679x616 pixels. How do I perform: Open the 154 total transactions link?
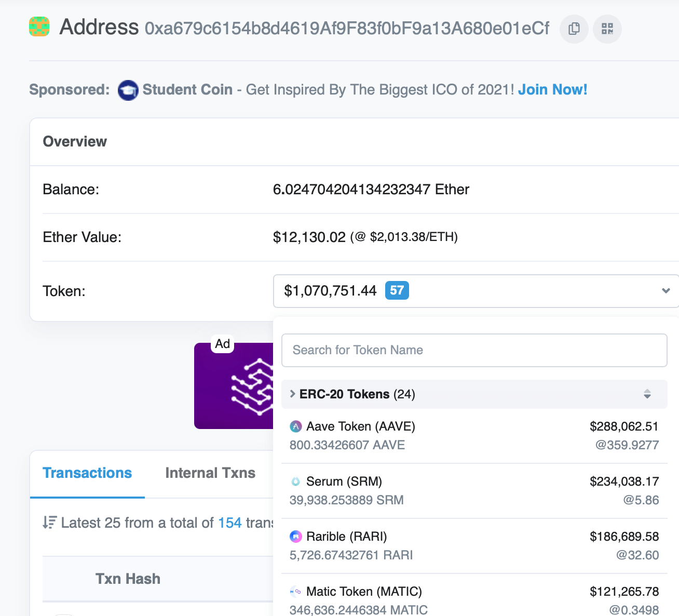(230, 523)
